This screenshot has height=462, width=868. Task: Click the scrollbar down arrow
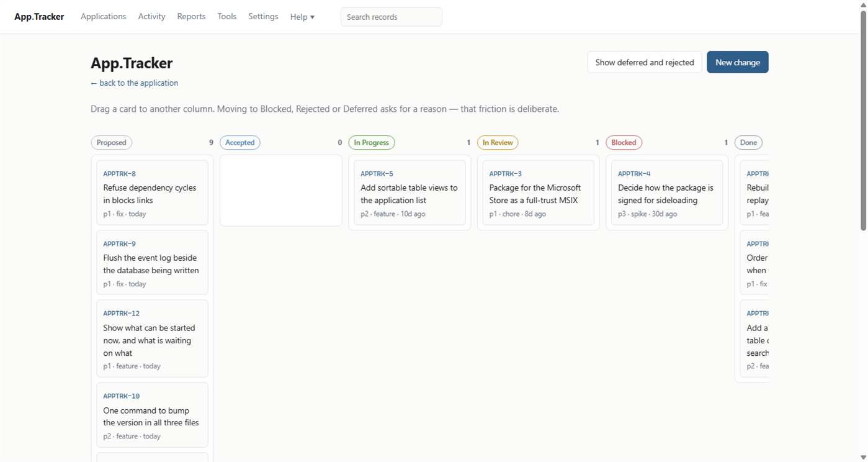pyautogui.click(x=863, y=457)
